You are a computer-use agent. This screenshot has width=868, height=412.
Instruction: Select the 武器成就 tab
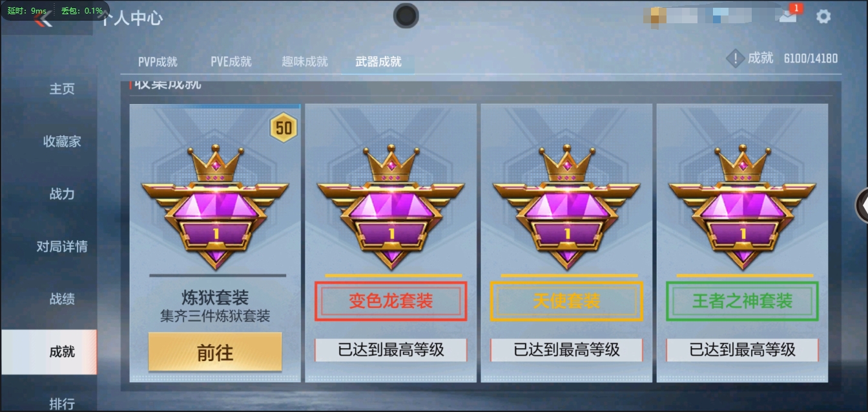[378, 62]
